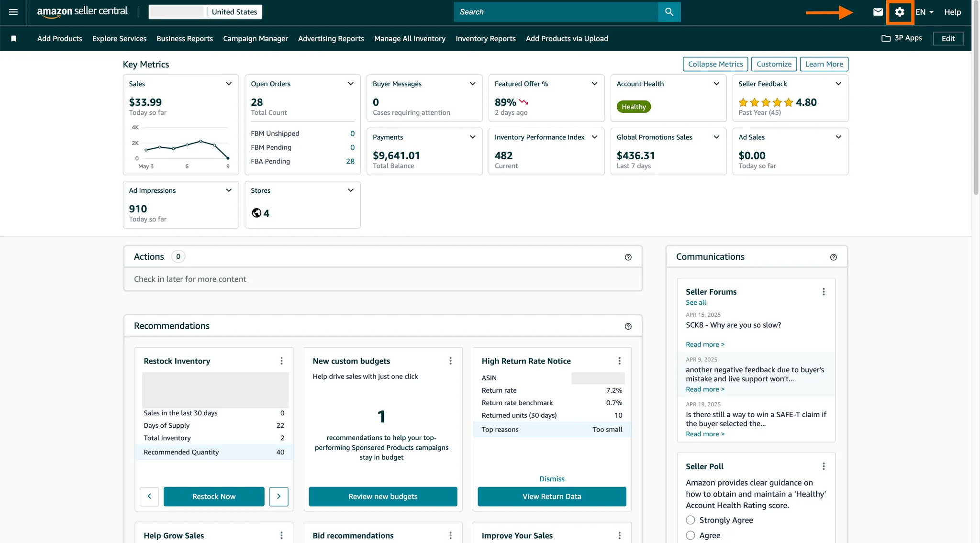Click the seller feedback star rating
The image size is (980, 543).
pos(766,102)
